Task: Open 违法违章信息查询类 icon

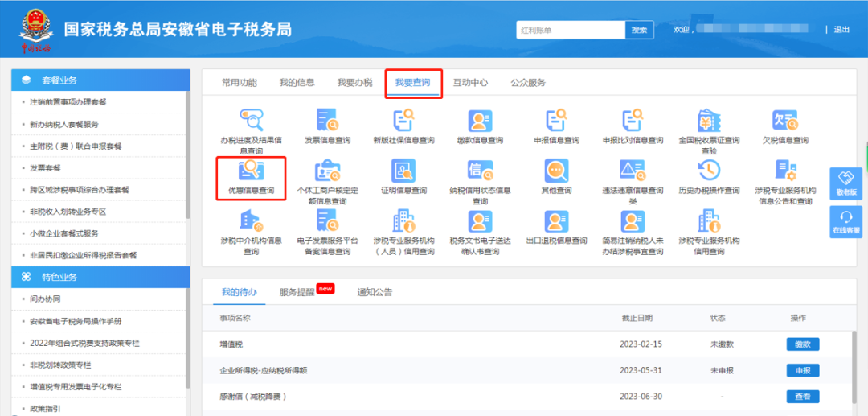Action: click(x=633, y=171)
